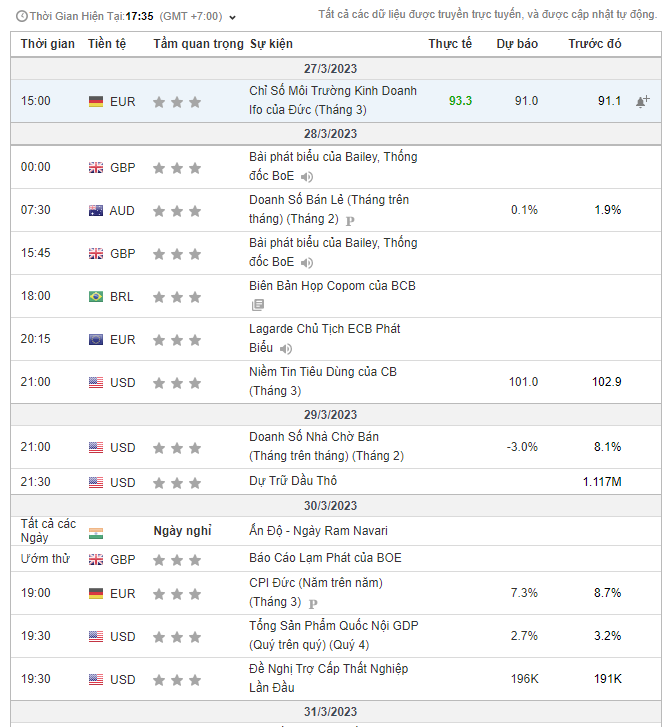Click the Thời gian column header
The image size is (668, 727).
(47, 44)
